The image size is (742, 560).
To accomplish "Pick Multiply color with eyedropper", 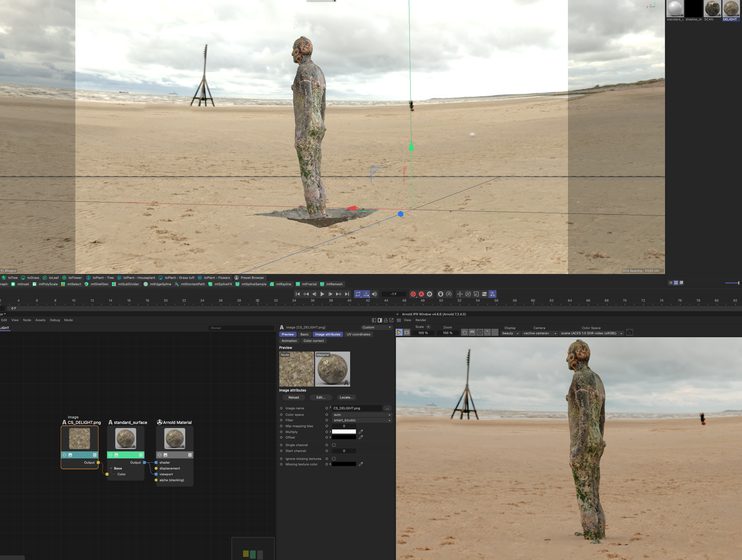I will 361,431.
